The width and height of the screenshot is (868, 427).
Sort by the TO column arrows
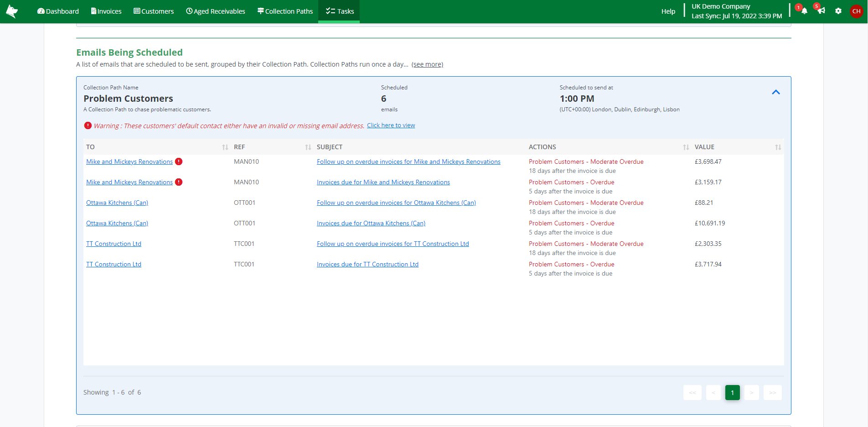click(x=225, y=147)
